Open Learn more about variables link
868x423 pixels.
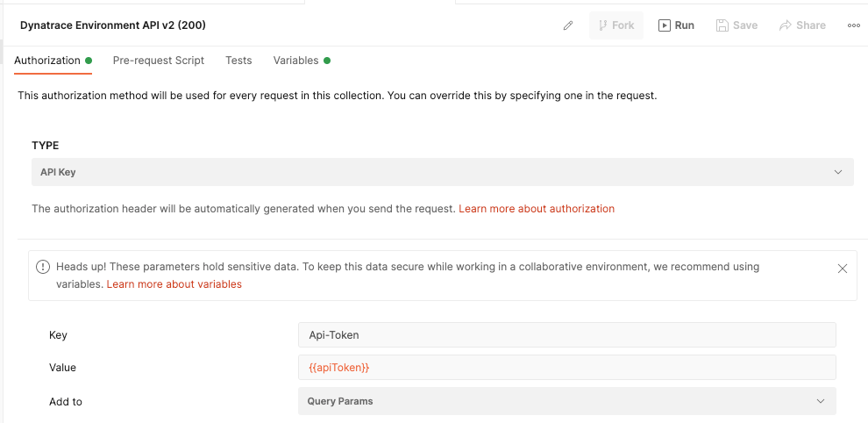click(174, 284)
